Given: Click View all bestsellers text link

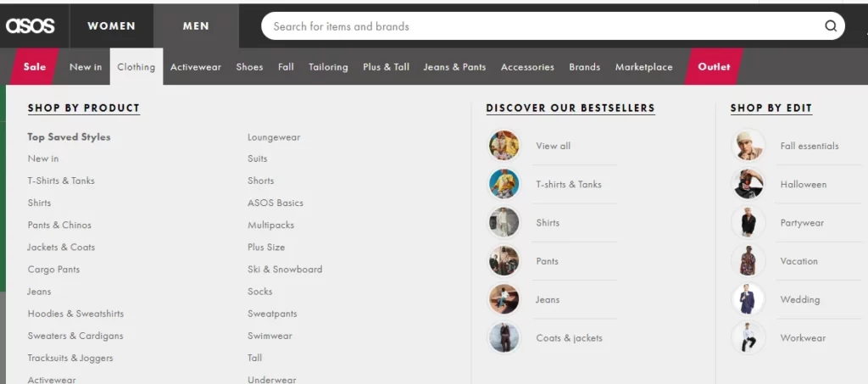Looking at the screenshot, I should [553, 146].
